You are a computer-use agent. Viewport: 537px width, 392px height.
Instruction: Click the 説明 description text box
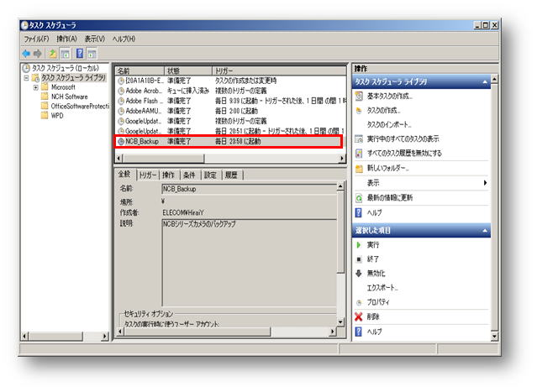click(249, 263)
